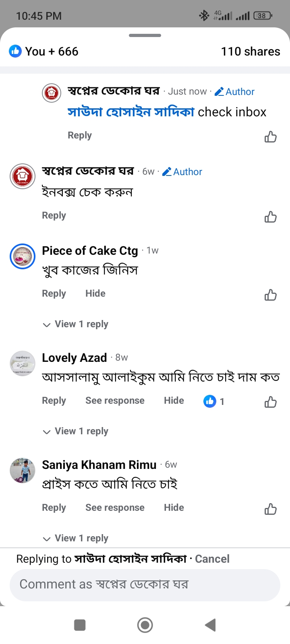
Task: Like the ইনবক্স চেক করুন comment
Action: click(270, 217)
